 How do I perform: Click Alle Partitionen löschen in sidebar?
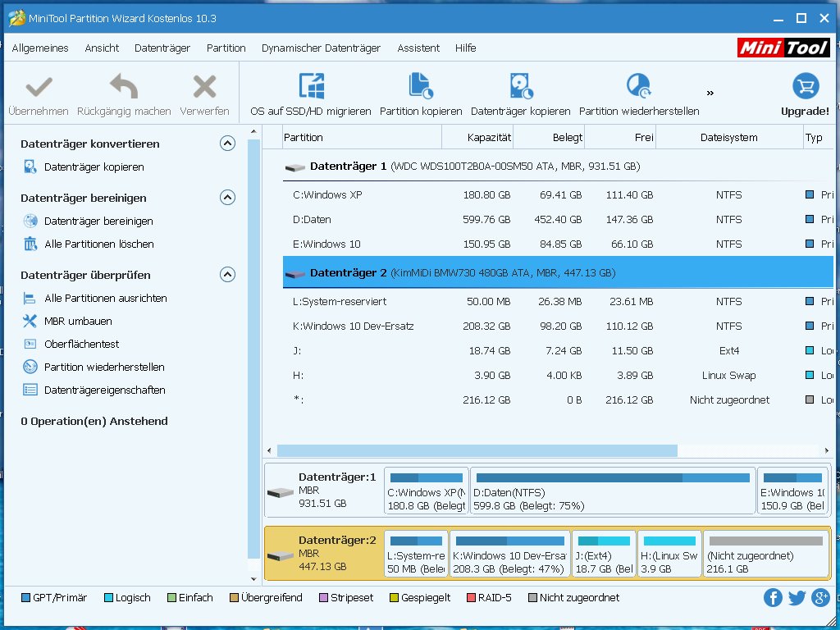[x=99, y=244]
